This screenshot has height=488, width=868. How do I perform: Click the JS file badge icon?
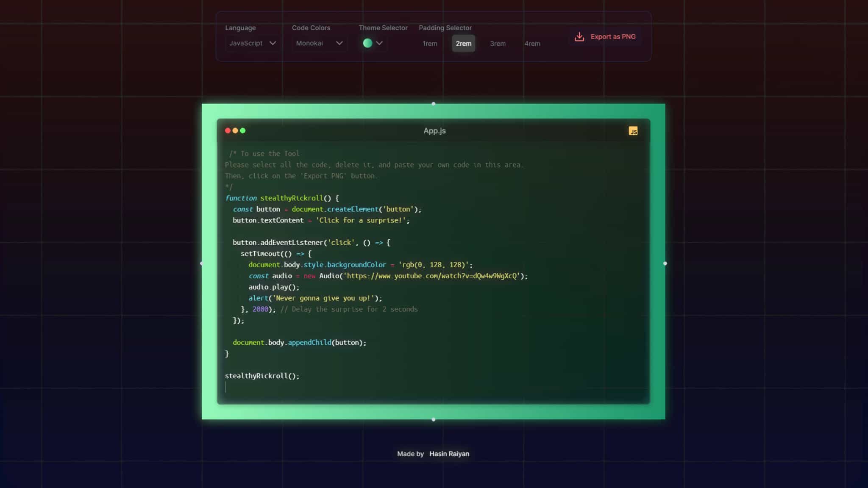pos(633,131)
